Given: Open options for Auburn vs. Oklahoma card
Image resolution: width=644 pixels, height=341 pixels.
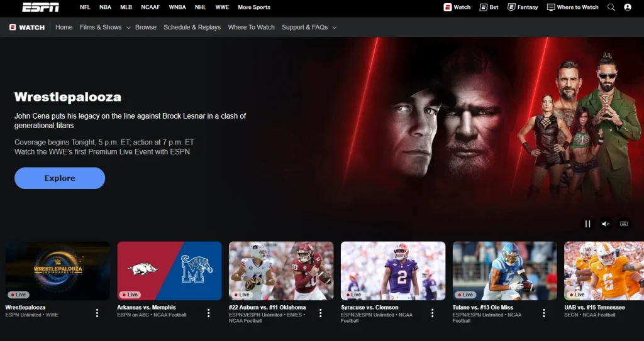Looking at the screenshot, I should pyautogui.click(x=320, y=313).
